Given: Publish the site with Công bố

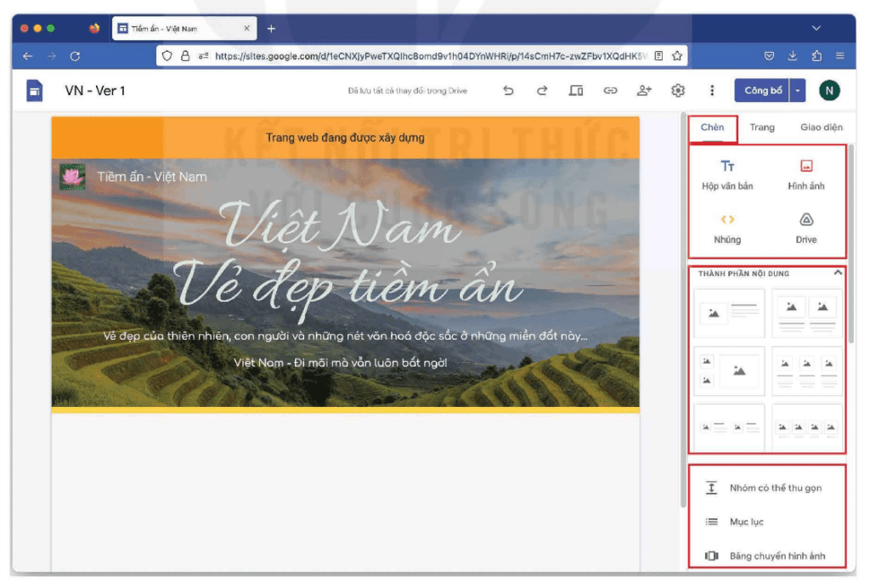Looking at the screenshot, I should (x=761, y=89).
